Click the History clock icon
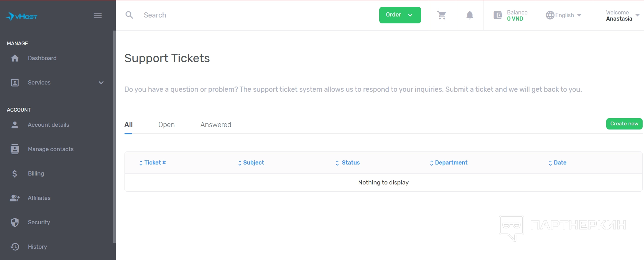This screenshot has width=644, height=260. (15, 247)
